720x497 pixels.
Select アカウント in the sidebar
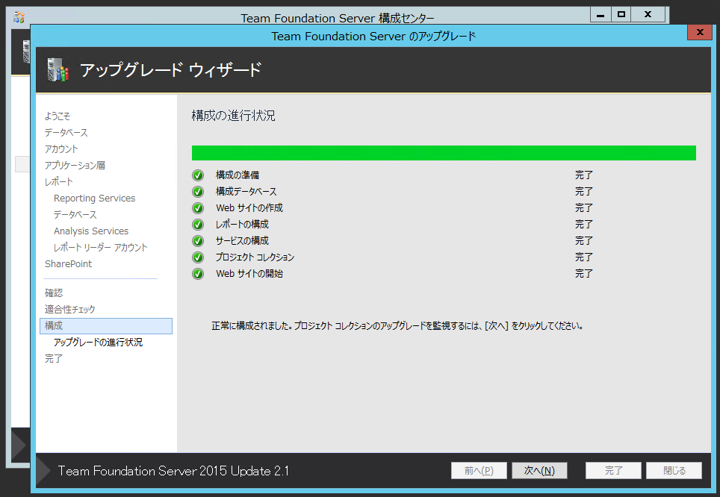(x=61, y=149)
